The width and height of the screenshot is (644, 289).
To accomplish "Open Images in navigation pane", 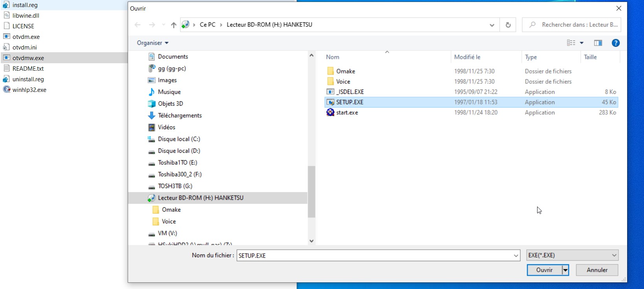I will point(167,80).
